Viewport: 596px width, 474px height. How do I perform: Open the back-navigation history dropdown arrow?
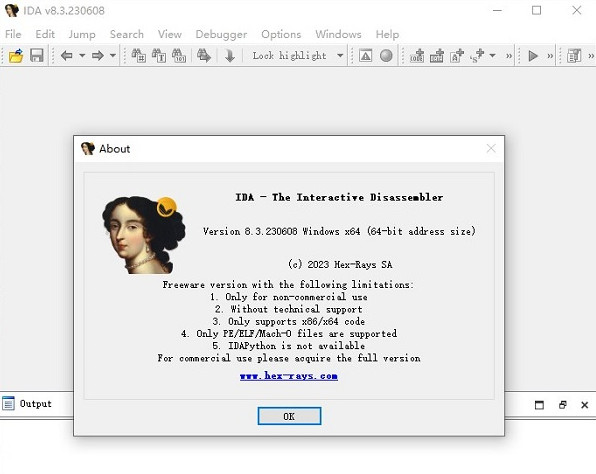click(x=82, y=56)
